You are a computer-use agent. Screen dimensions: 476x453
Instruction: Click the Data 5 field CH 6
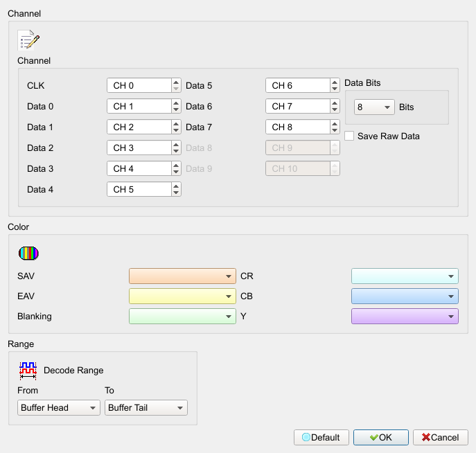pyautogui.click(x=298, y=86)
